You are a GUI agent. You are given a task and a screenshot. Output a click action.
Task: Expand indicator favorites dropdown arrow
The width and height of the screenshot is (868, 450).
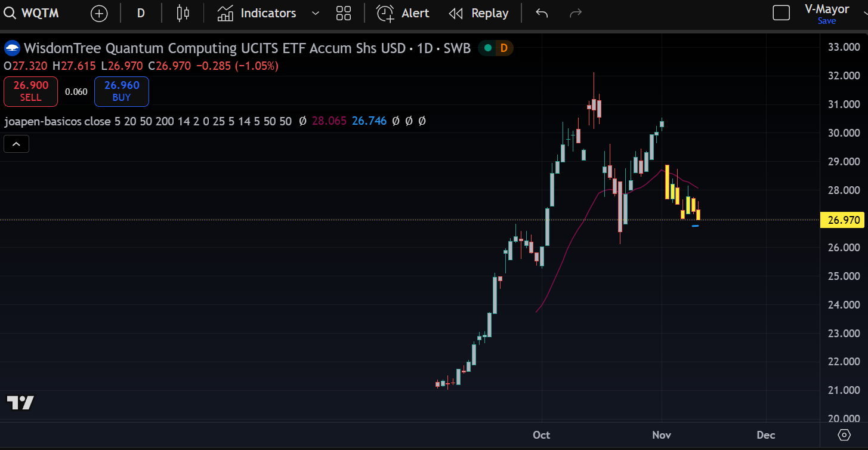(316, 13)
